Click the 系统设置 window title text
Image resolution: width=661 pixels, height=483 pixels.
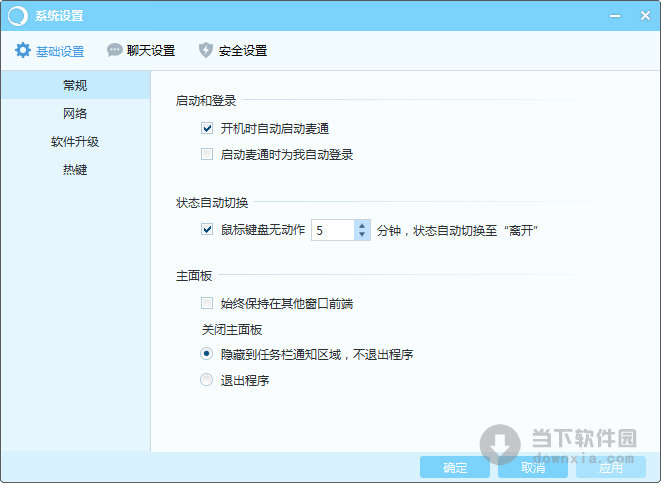coord(59,16)
